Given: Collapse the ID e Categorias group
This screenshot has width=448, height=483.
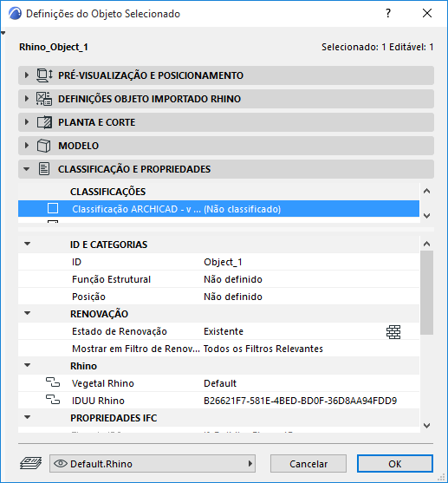Looking at the screenshot, I should click(28, 244).
